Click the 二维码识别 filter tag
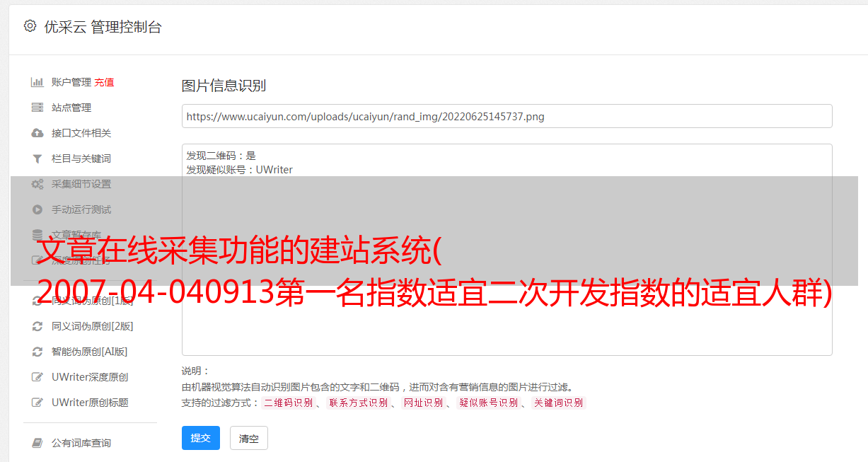The image size is (868, 462). 289,403
